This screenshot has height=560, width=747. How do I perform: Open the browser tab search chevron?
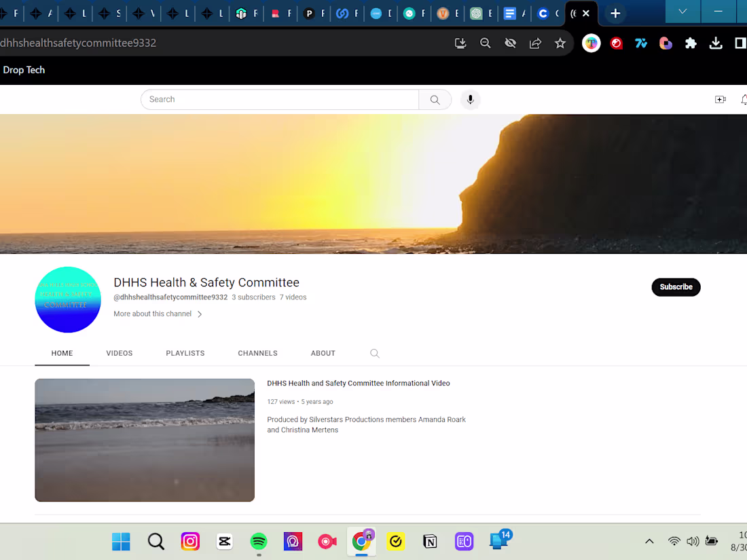click(682, 12)
